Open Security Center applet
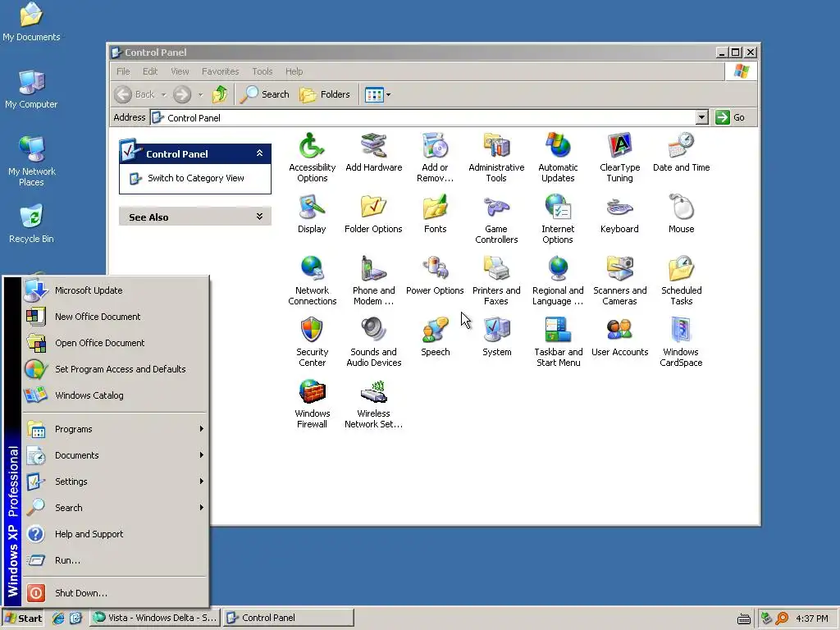 [x=312, y=342]
